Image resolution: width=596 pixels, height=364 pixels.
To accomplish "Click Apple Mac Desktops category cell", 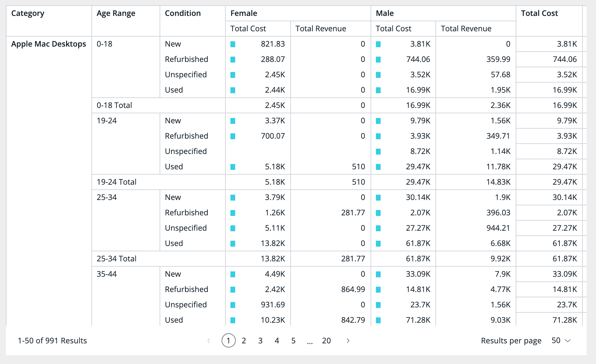I will [49, 44].
